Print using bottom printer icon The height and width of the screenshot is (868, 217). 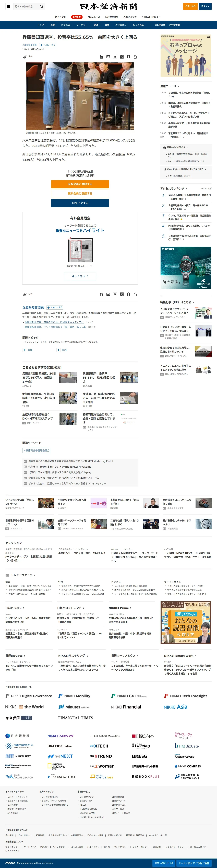point(101,294)
